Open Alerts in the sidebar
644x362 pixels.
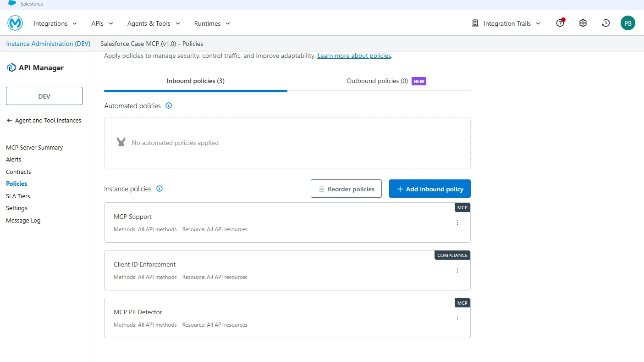tap(13, 159)
